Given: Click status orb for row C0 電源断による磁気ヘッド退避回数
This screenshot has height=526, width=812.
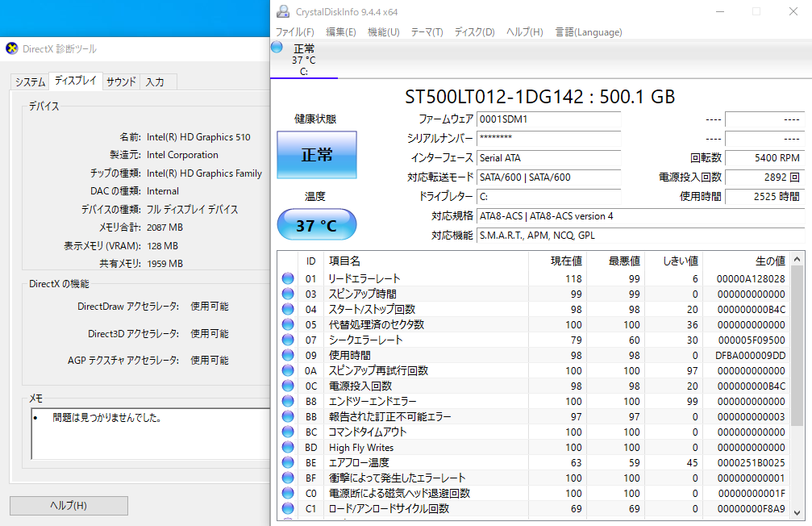Looking at the screenshot, I should tap(288, 494).
